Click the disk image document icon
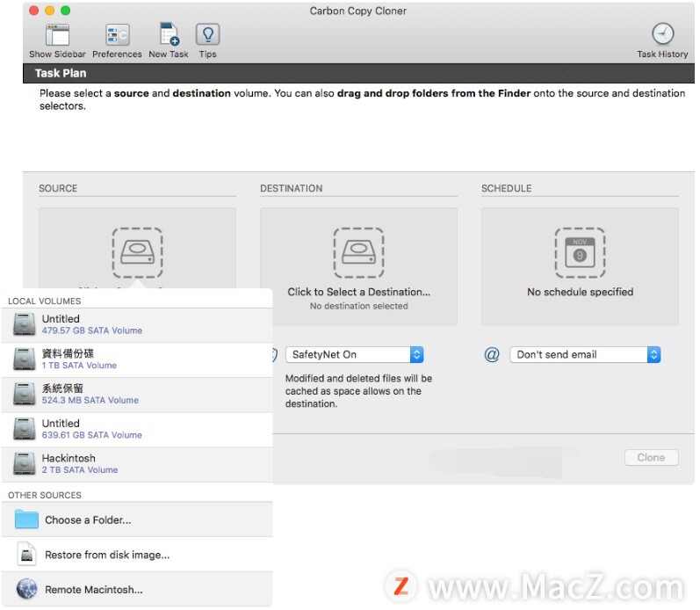Image resolution: width=700 pixels, height=610 pixels. tap(26, 555)
